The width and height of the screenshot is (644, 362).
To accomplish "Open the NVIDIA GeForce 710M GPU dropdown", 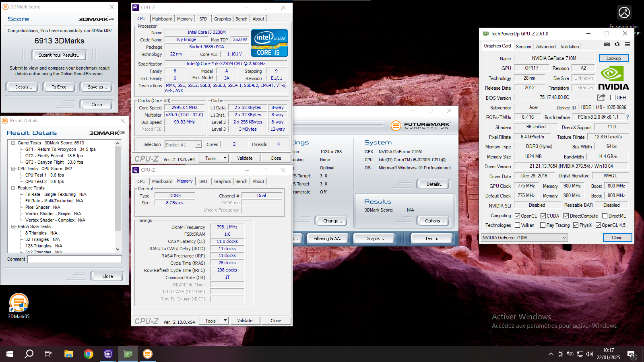I will [x=524, y=238].
